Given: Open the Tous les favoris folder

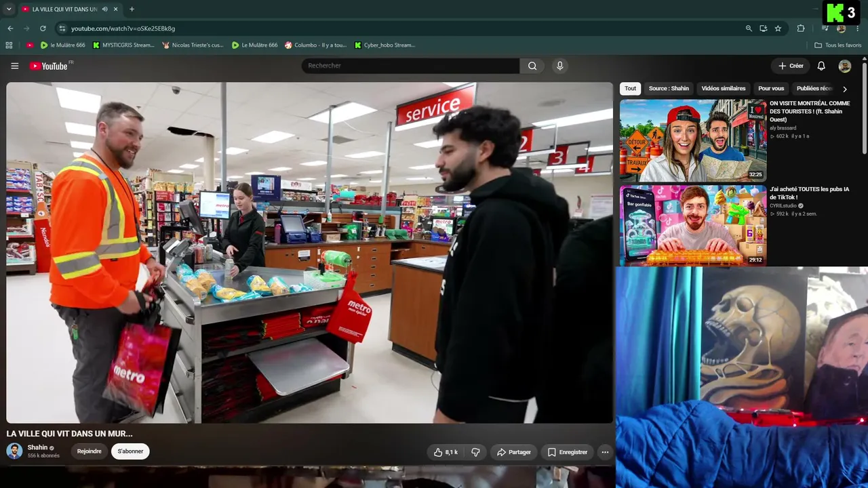Looking at the screenshot, I should (838, 45).
